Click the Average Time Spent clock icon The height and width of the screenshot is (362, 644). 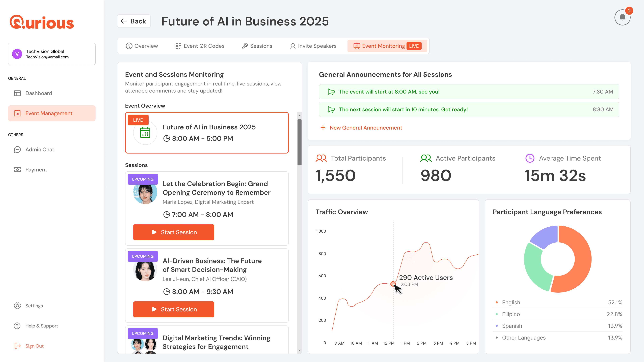point(530,158)
